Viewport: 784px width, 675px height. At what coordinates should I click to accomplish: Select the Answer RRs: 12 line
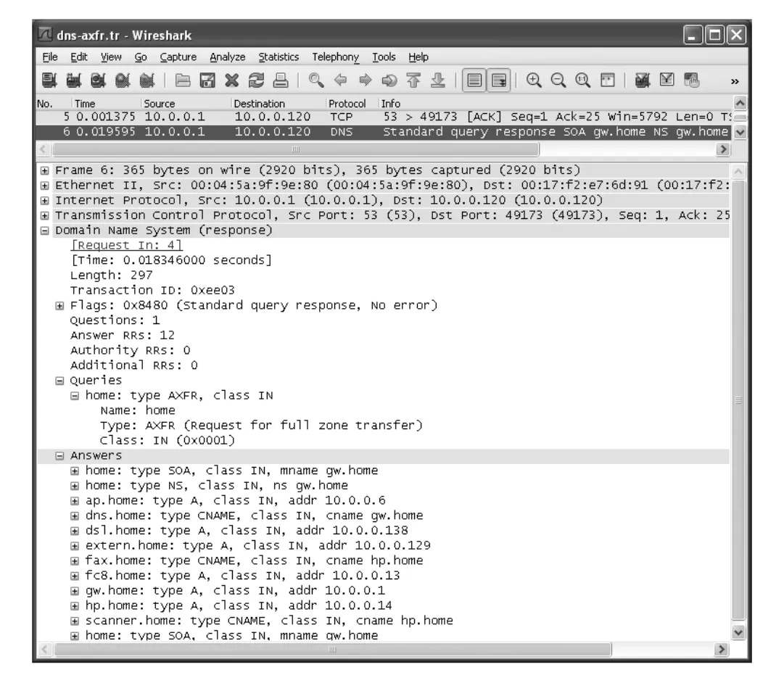tap(122, 335)
